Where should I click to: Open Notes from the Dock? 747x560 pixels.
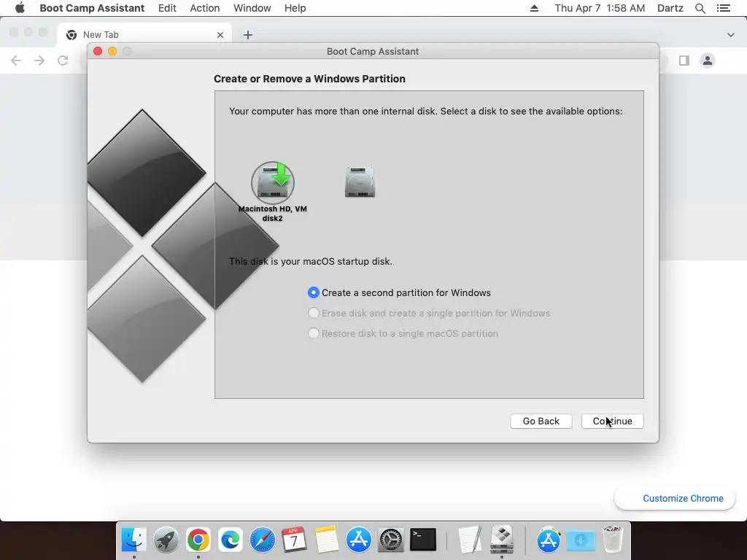pos(326,540)
